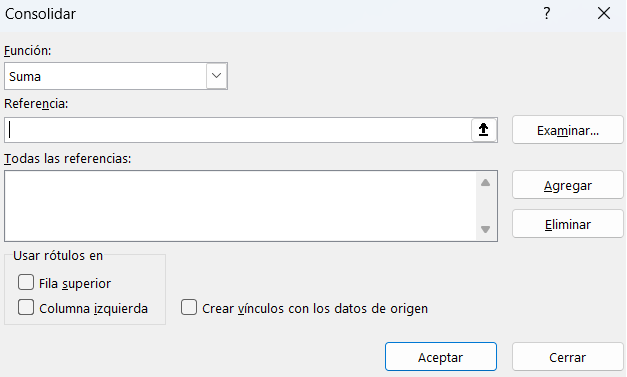Click the Examinar... button
The image size is (627, 377).
point(568,130)
